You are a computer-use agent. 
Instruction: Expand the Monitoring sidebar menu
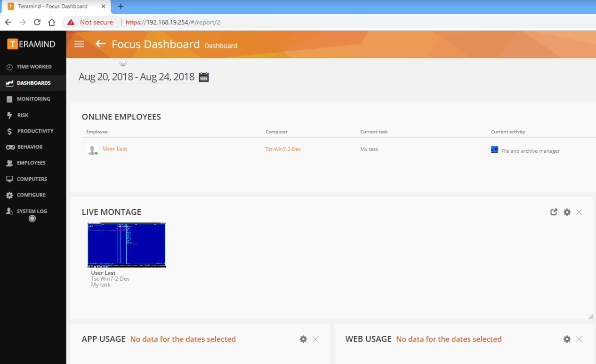(x=33, y=99)
